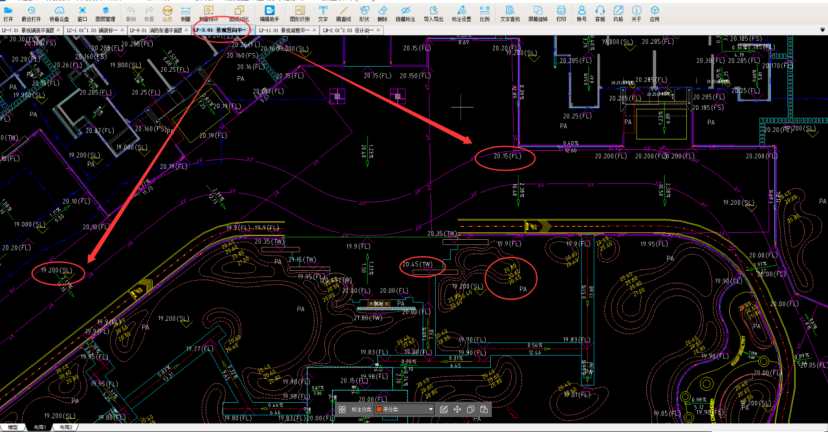Select the 测量 measure tool
This screenshot has width=828, height=433.
point(186,12)
